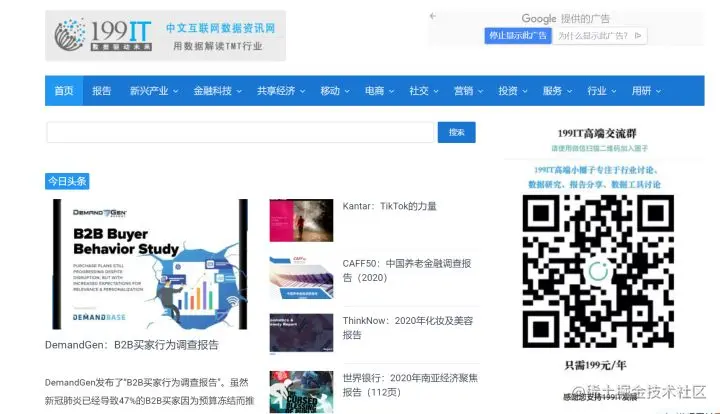720x414 pixels.
Task: Open the CAFF50 report thumbnail
Action: pyautogui.click(x=301, y=278)
